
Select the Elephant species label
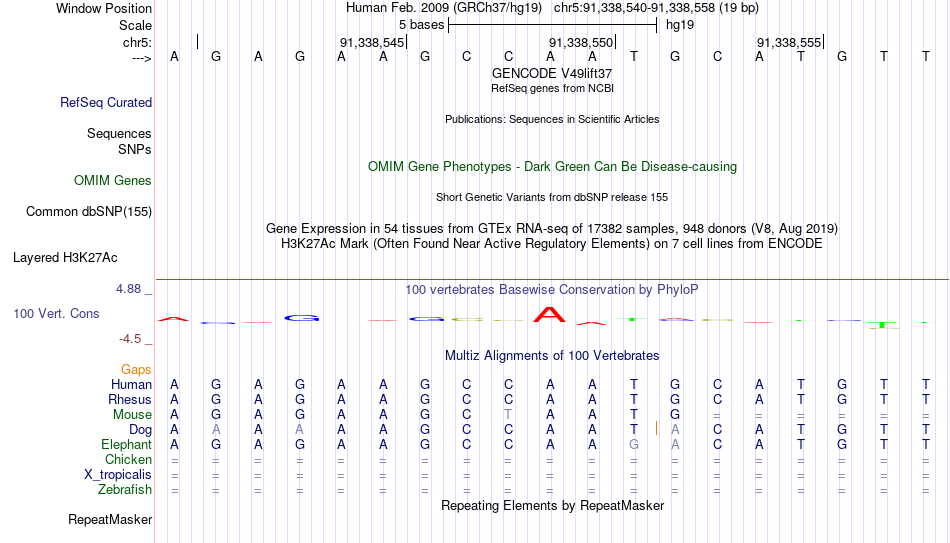coord(127,445)
